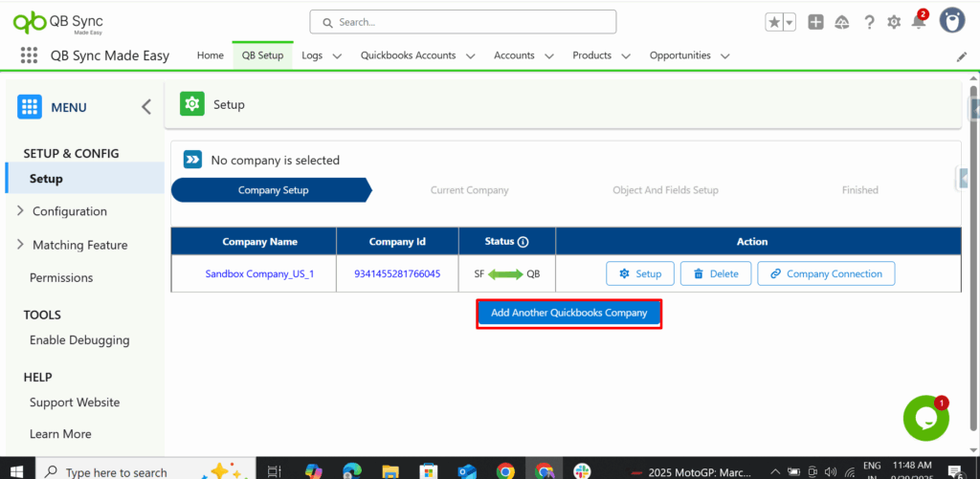Open Task View on the taskbar
980x479 pixels.
pos(275,471)
